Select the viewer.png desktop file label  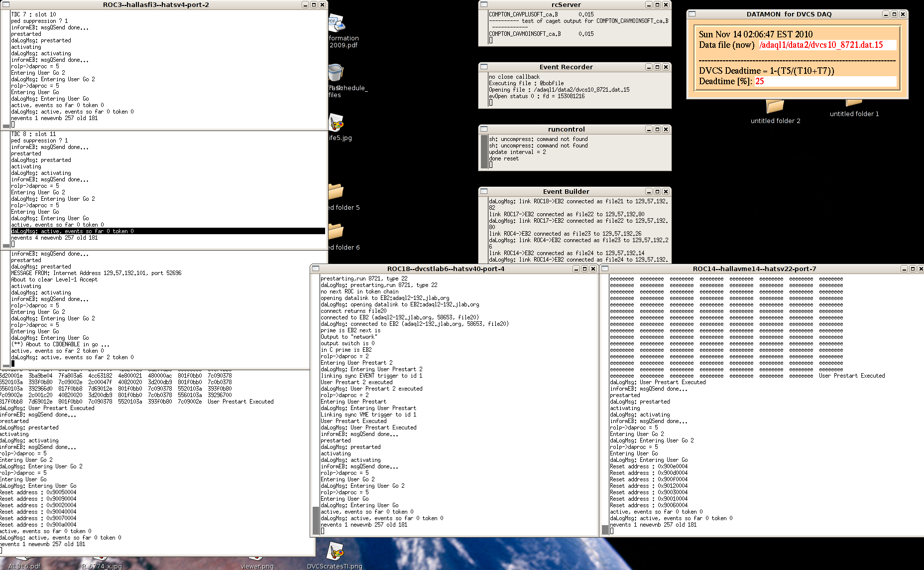tap(257, 566)
